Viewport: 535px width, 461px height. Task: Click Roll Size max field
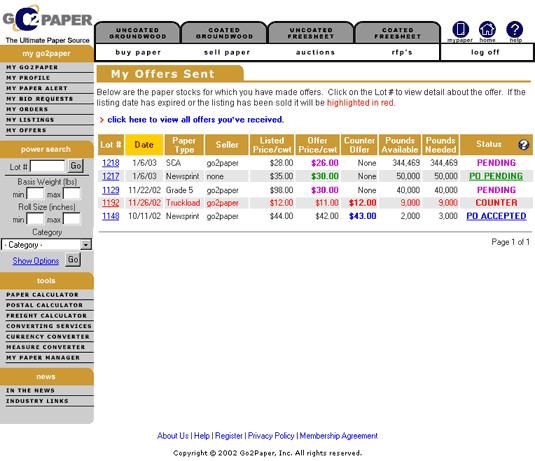coord(72,219)
